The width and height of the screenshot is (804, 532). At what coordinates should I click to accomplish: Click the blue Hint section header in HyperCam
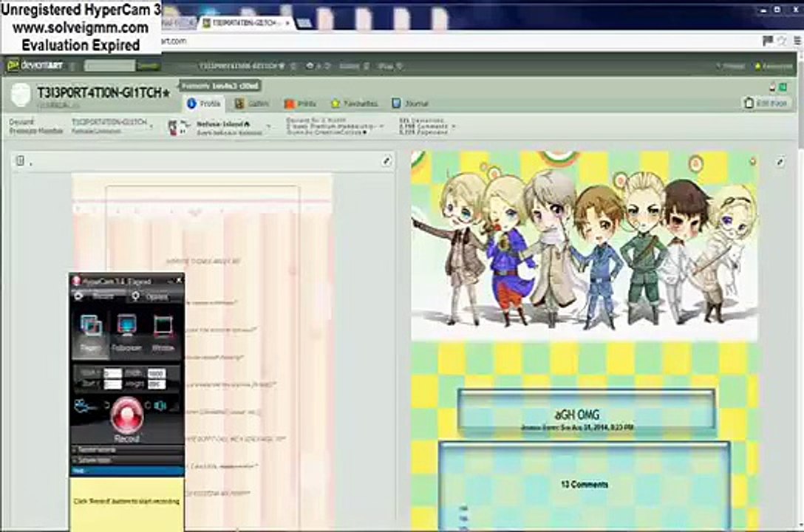click(126, 471)
